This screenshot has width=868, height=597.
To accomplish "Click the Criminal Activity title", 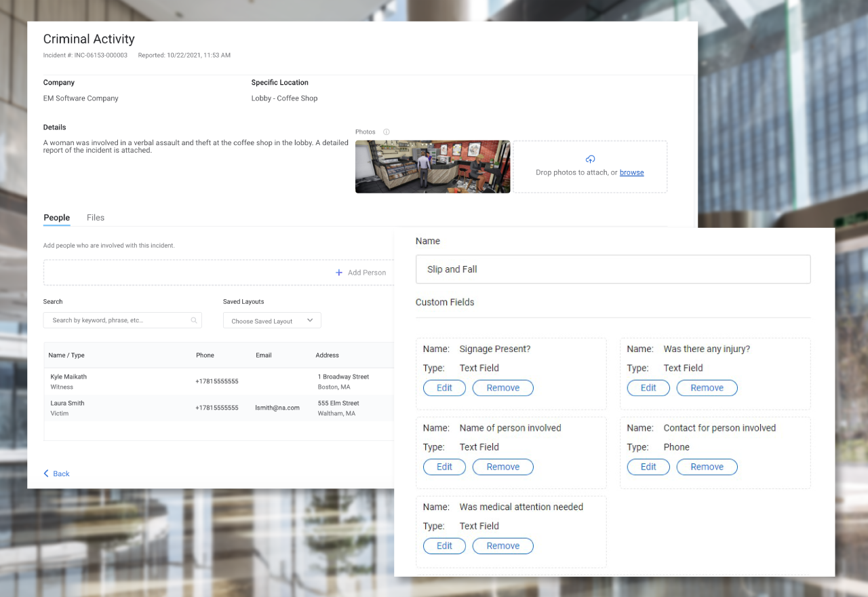I will point(89,39).
